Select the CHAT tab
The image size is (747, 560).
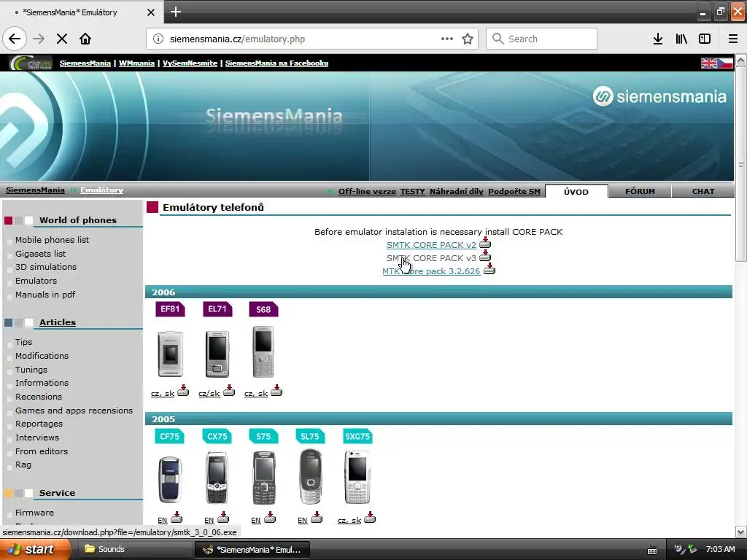pyautogui.click(x=703, y=192)
